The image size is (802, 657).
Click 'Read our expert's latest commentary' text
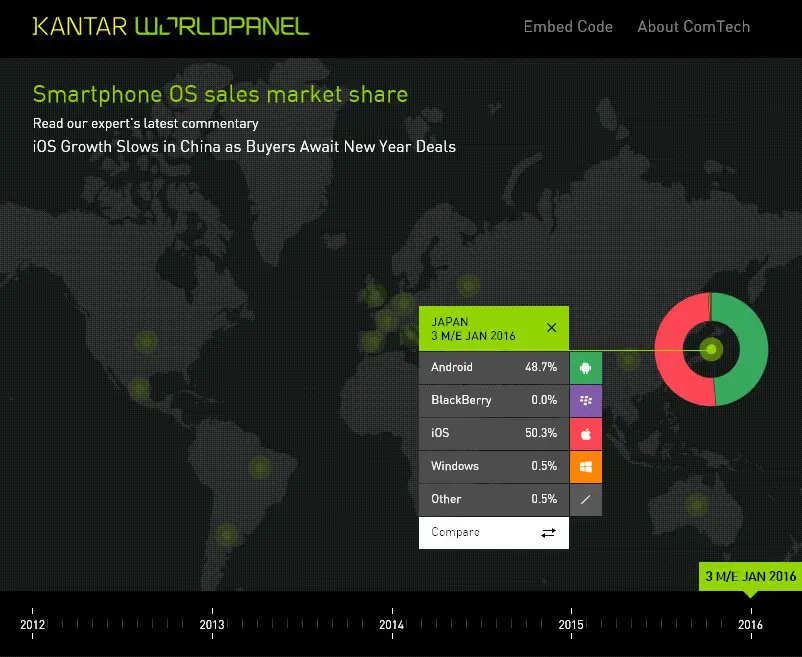point(146,124)
